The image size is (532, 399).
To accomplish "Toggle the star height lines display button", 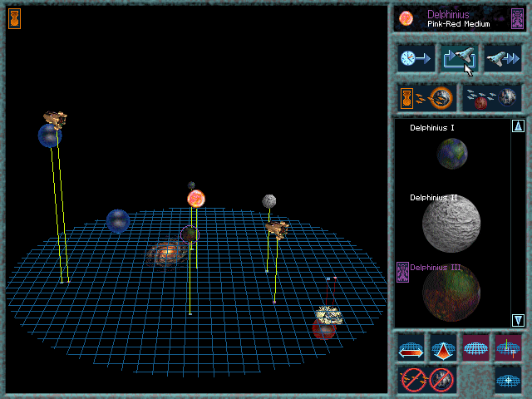I will 508,348.
